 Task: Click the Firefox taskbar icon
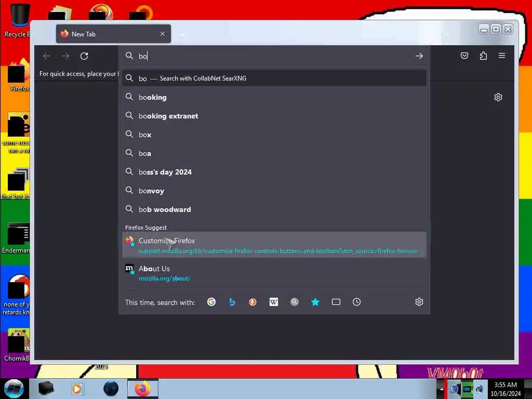(143, 389)
